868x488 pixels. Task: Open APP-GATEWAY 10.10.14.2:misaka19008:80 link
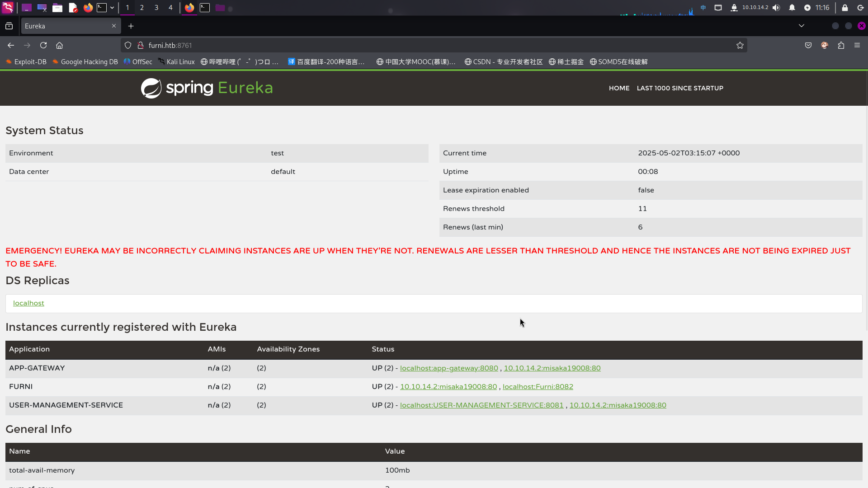552,368
